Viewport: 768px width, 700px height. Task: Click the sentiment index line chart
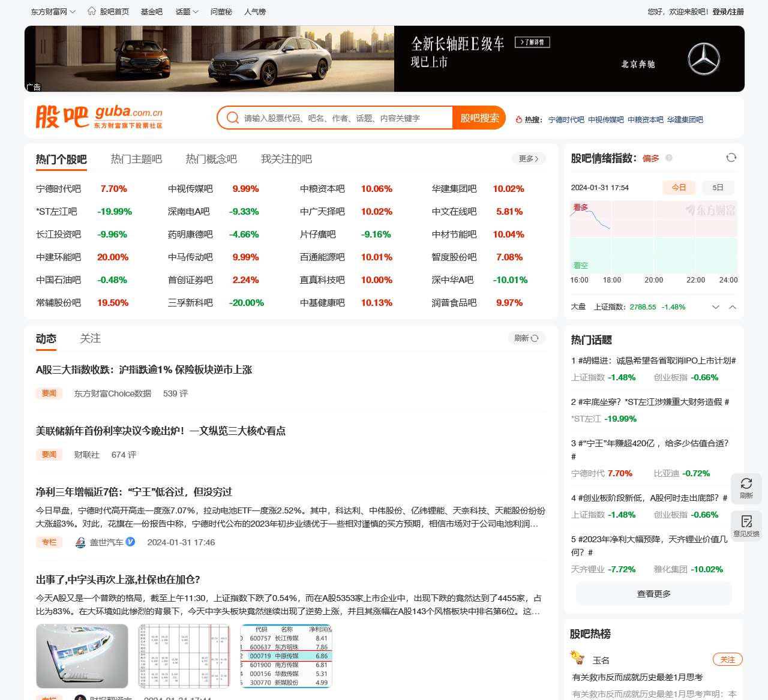pyautogui.click(x=653, y=237)
